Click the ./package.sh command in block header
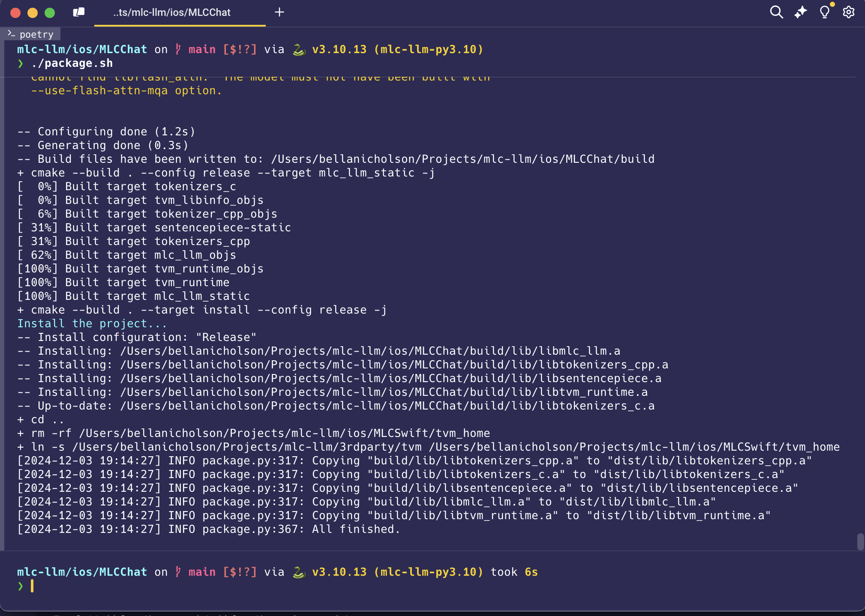The height and width of the screenshot is (616, 865). 72,63
